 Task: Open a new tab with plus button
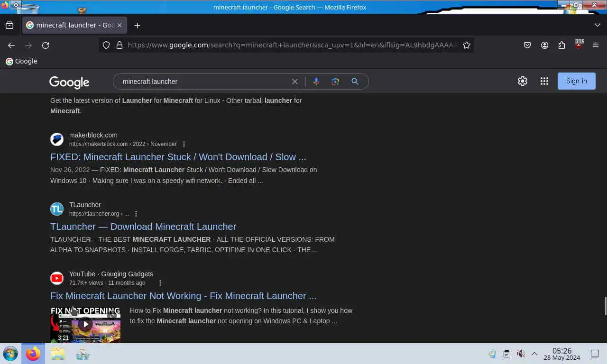click(x=137, y=25)
